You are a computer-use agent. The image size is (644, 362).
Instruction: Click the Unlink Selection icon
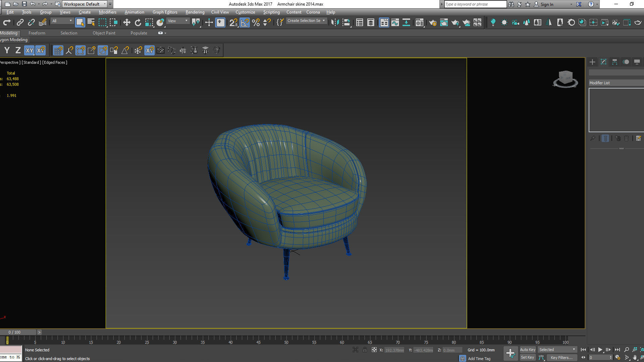pos(31,22)
